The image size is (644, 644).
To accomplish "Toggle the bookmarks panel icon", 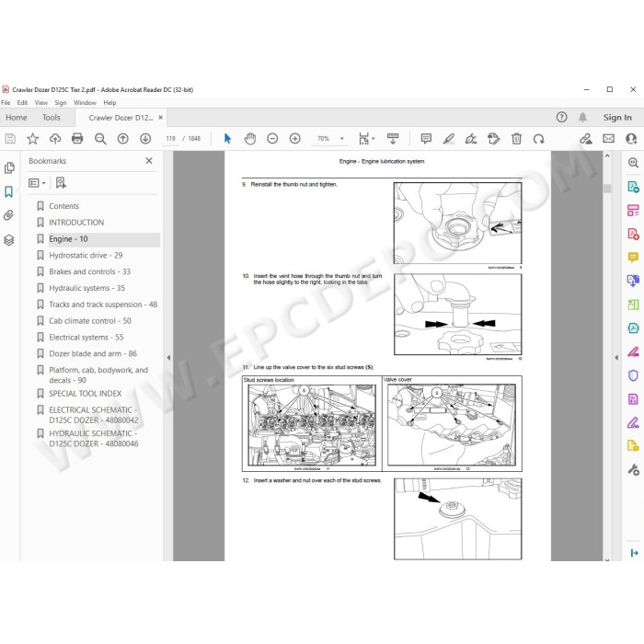I will point(9,191).
